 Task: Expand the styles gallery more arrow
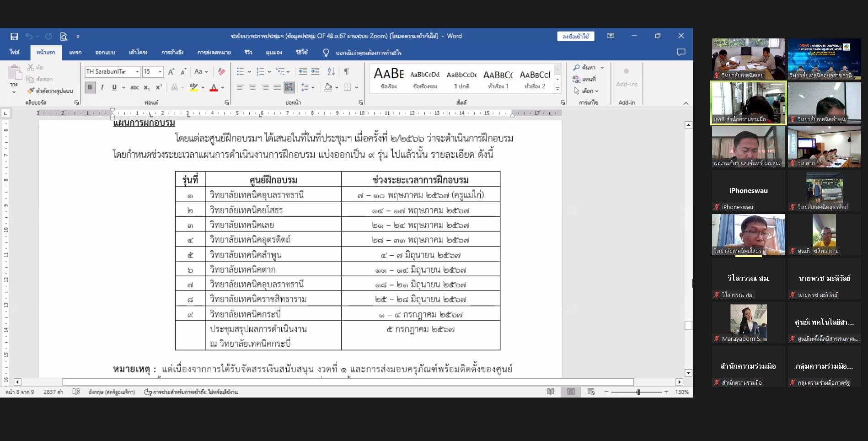[x=557, y=89]
